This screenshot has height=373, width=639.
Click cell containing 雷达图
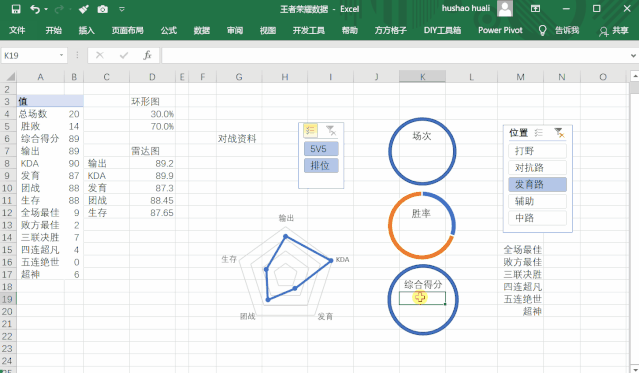(152, 151)
